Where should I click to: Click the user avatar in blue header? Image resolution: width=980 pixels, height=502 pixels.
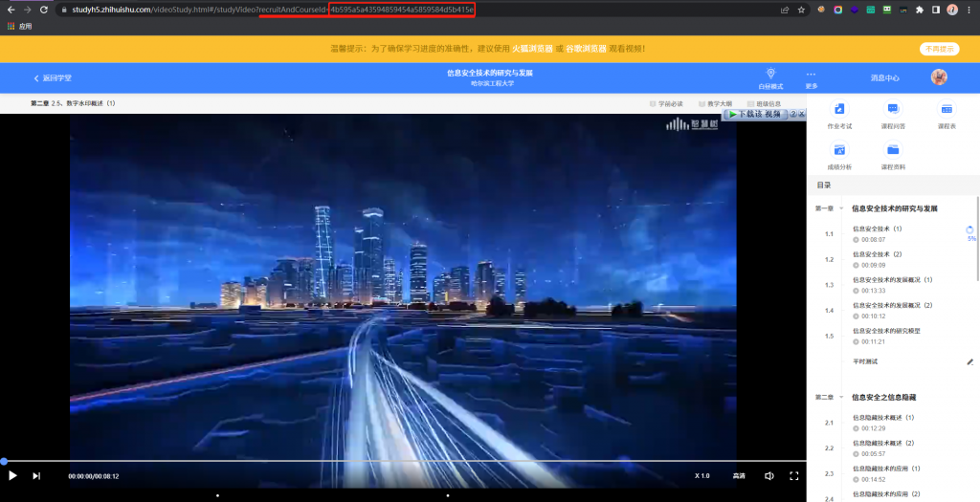tap(939, 76)
